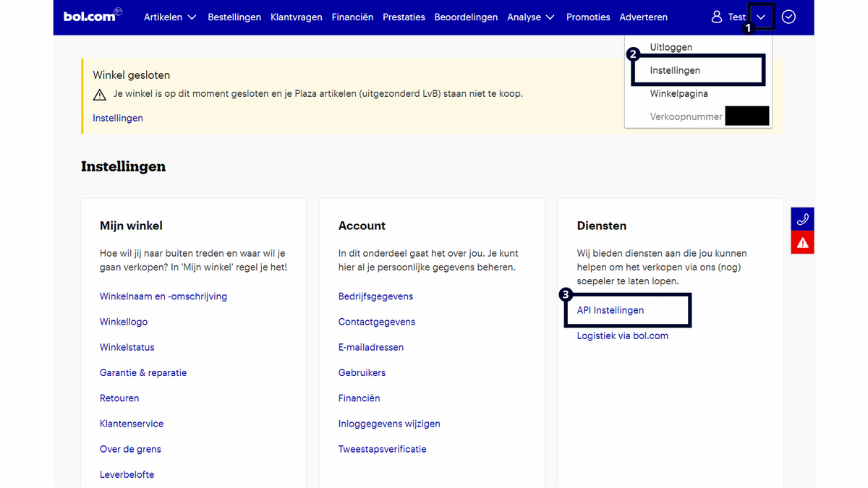
Task: Open the E-mailadressen link
Action: [371, 347]
